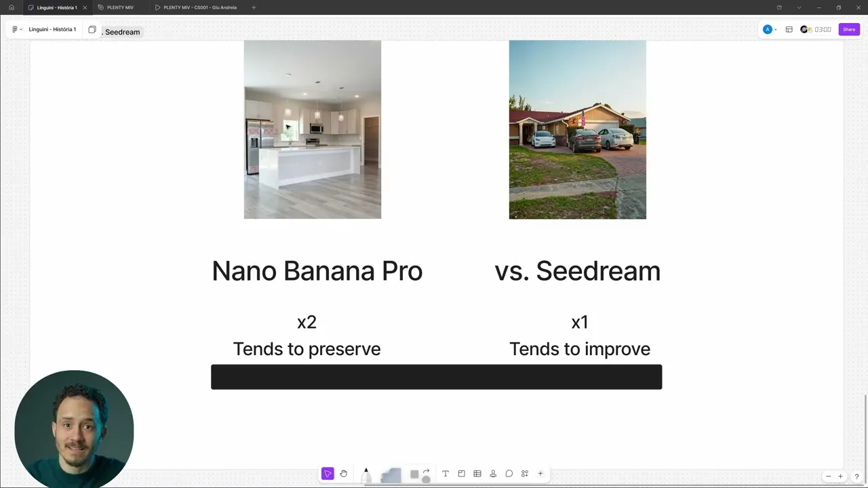Pick the marker pen tool
Viewport: 868px width, 488px height.
[366, 476]
